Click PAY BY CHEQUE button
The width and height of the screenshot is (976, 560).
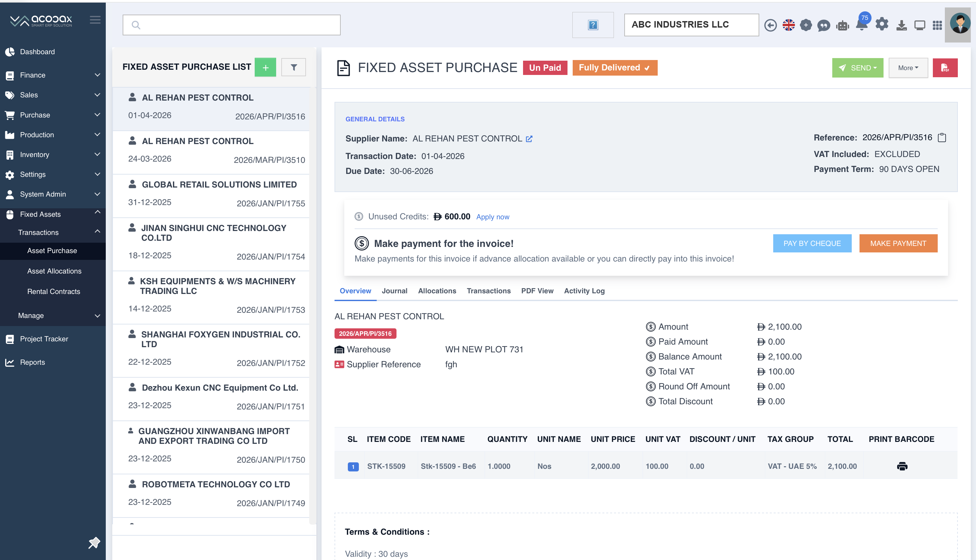812,243
